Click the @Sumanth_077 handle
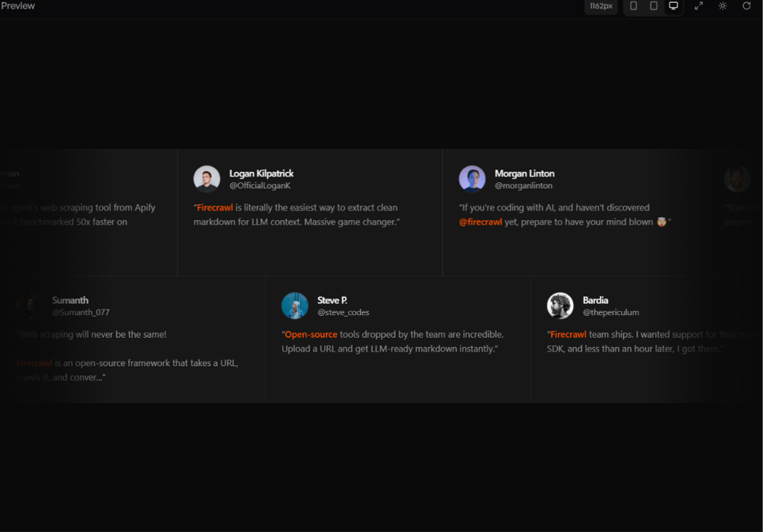This screenshot has height=532, width=763. coord(81,312)
